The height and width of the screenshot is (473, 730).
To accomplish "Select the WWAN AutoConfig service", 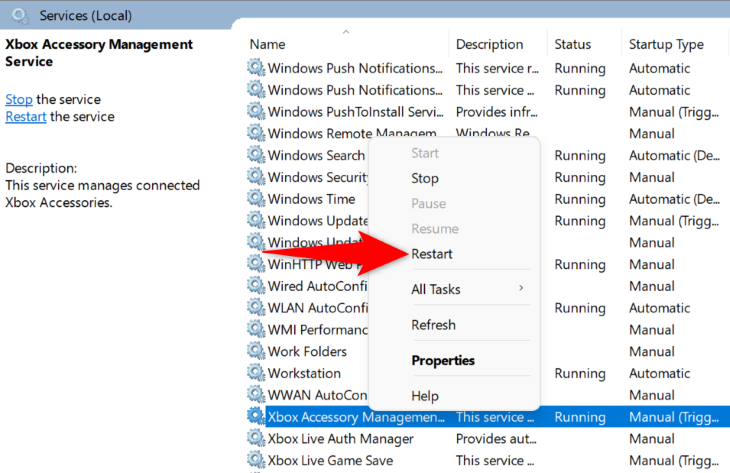I will [x=318, y=395].
